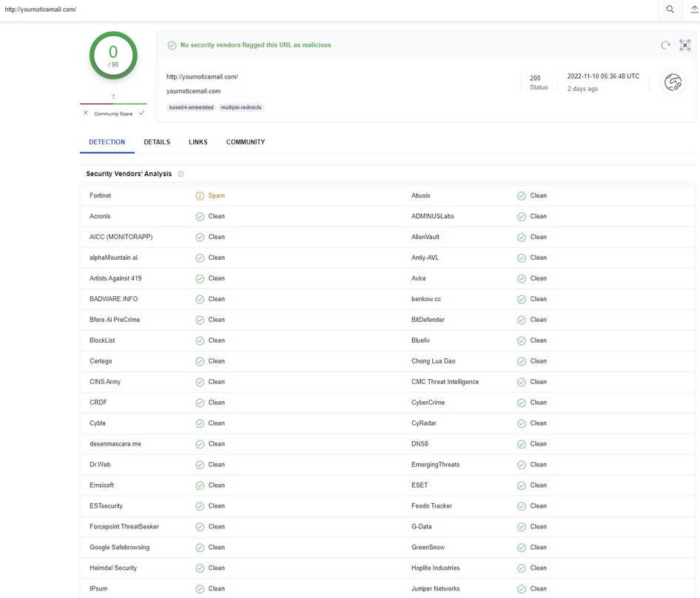Click the Juniper Networks clean check icon
This screenshot has height=598, width=700.
click(522, 589)
